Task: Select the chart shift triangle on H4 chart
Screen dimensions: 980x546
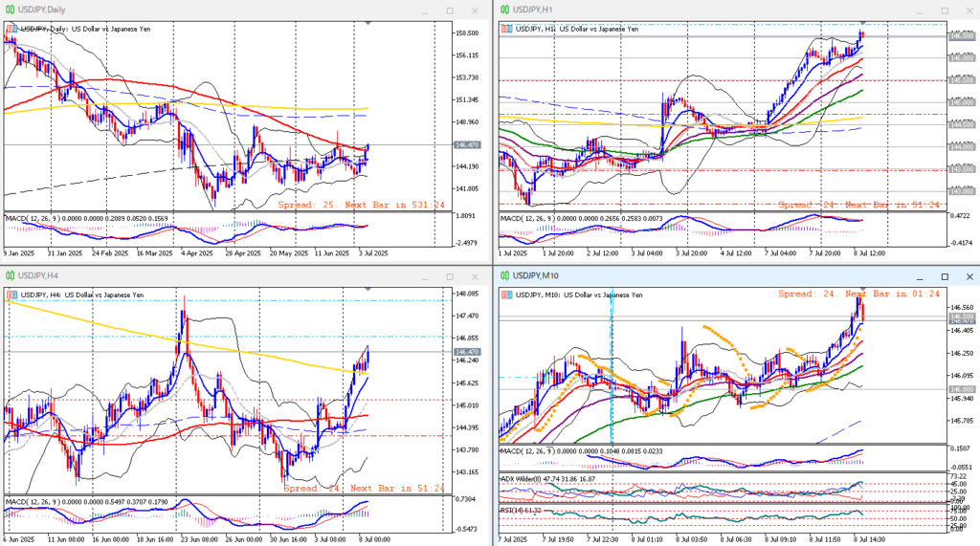Action: (x=368, y=289)
